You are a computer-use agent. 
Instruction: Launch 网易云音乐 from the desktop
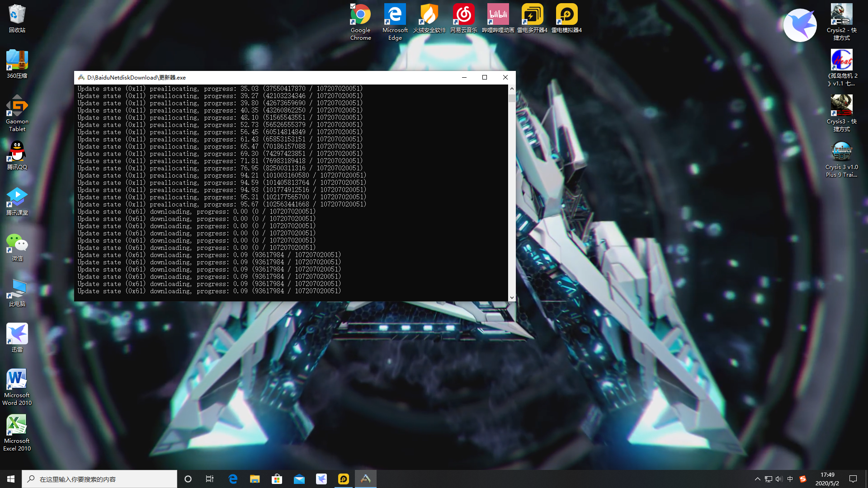click(463, 19)
